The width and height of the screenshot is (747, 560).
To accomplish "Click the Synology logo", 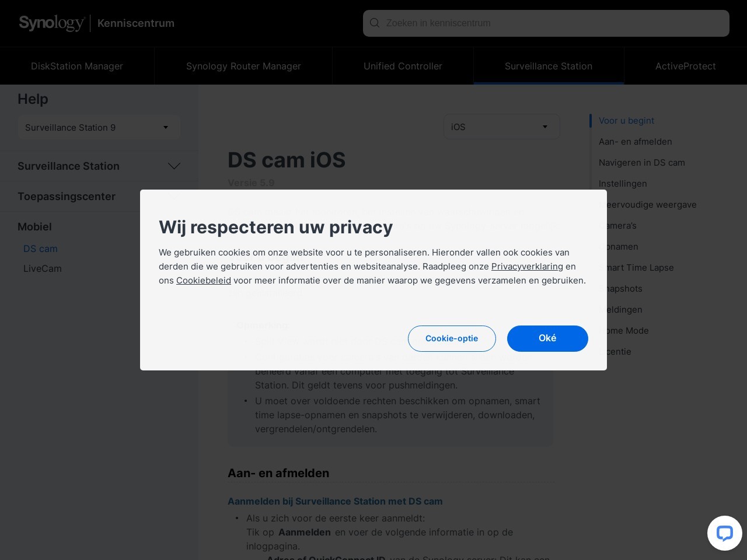I will click(51, 23).
